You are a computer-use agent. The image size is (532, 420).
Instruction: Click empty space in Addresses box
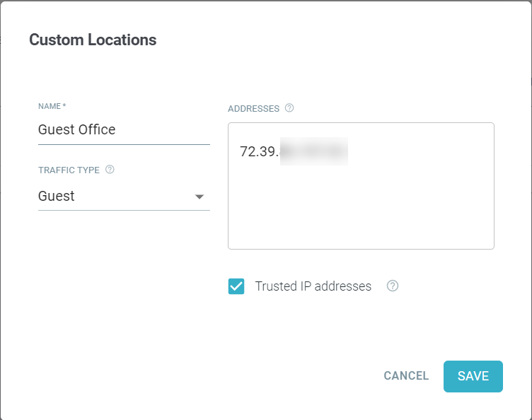pos(361,210)
